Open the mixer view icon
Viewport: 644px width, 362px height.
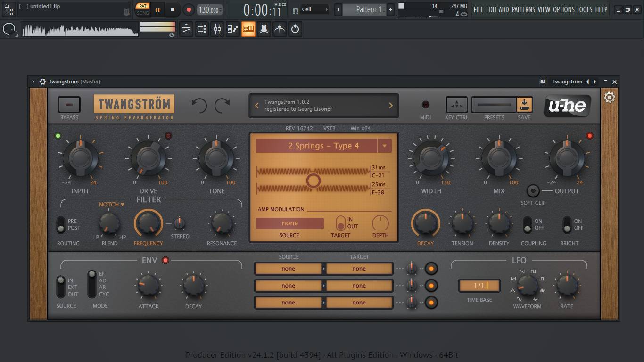[217, 29]
